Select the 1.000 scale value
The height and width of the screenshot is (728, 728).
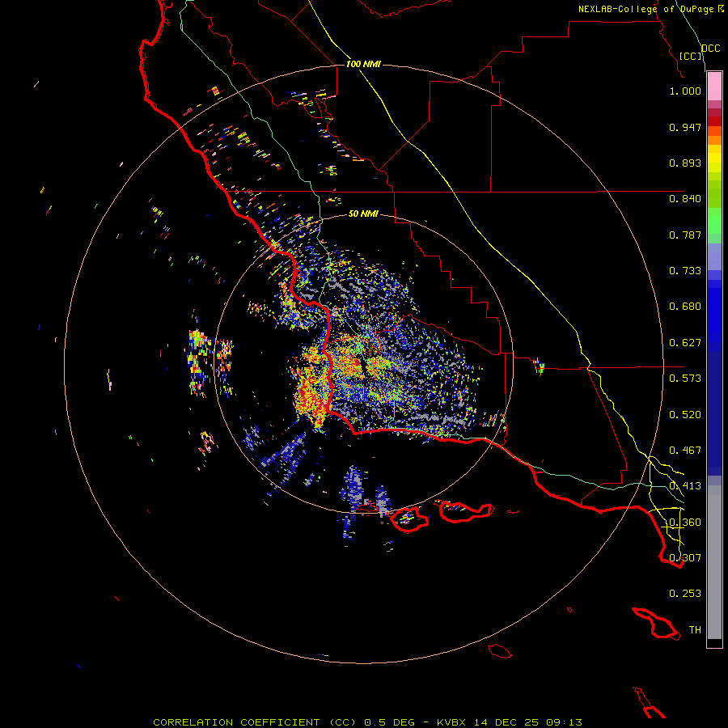click(685, 91)
